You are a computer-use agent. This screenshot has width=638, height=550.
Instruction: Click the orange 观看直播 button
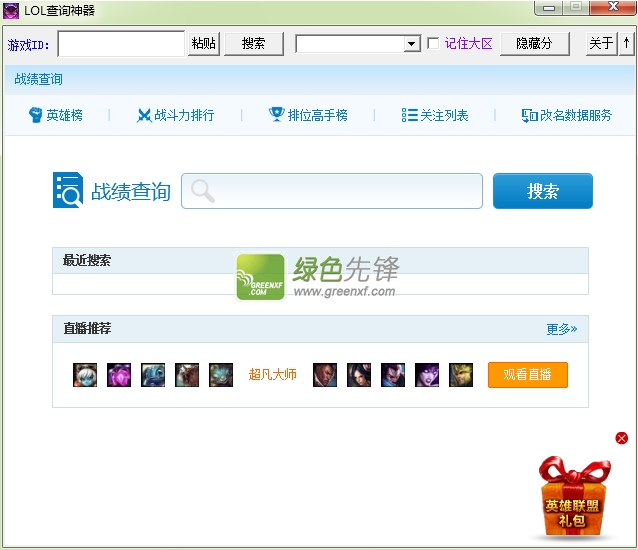(528, 375)
